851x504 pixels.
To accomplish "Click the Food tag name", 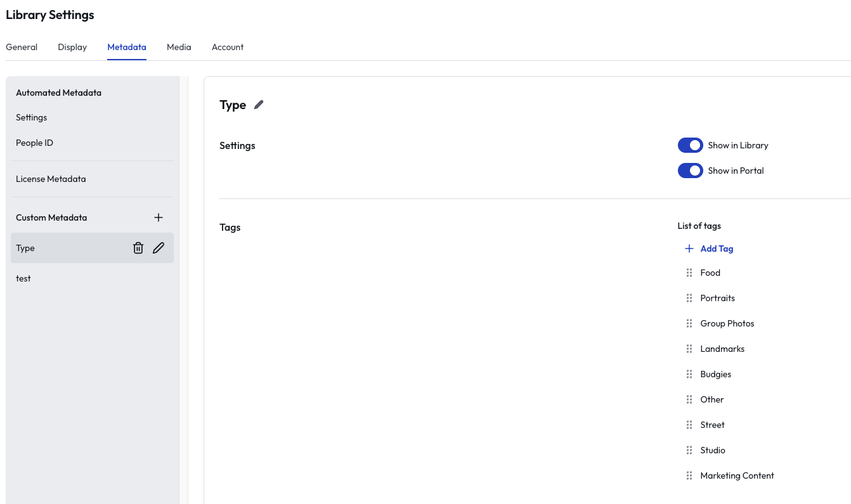I will 710,273.
